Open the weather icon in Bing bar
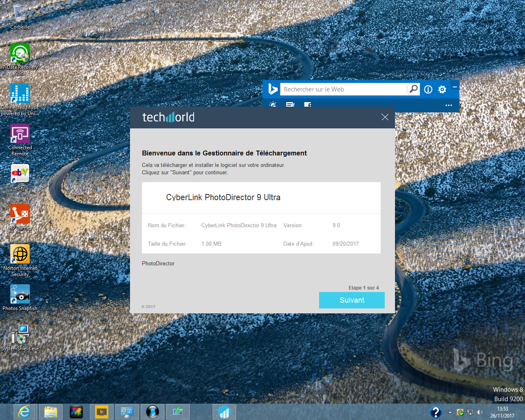The image size is (525, 420). coord(273,105)
